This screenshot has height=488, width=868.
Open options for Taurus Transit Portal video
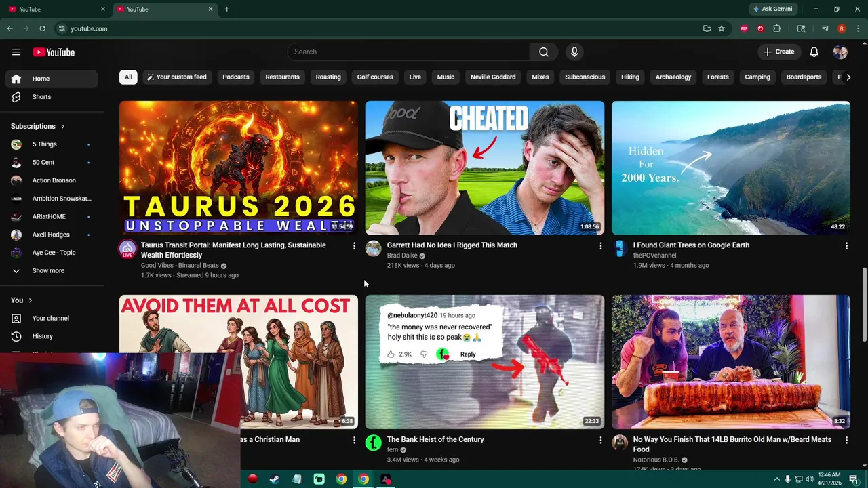(354, 246)
